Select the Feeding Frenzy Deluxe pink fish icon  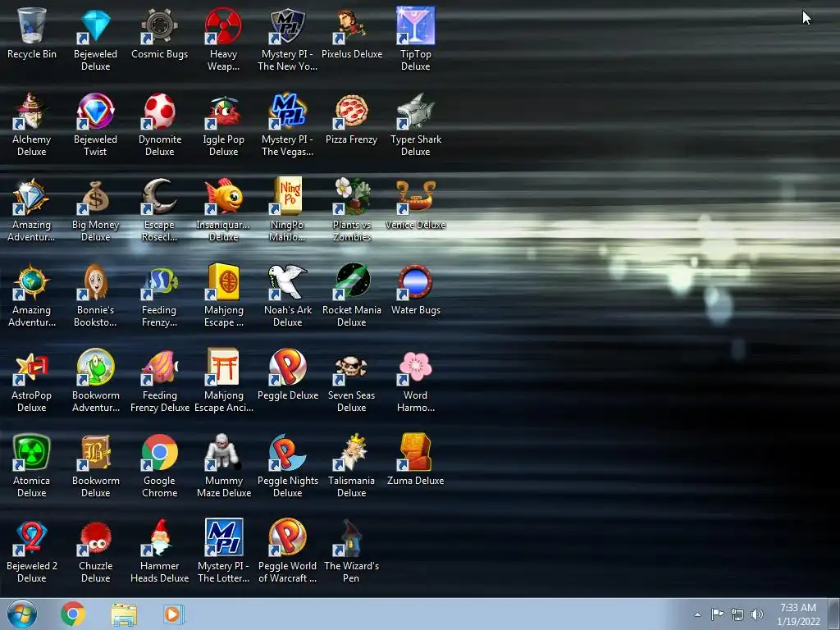pos(160,367)
